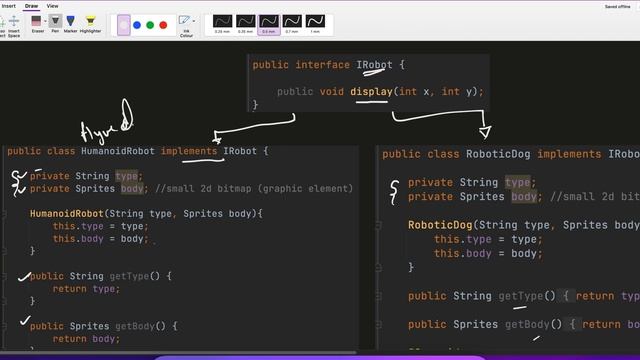Click 'this.type = type;' in HumanoidRobot constructor
The height and width of the screenshot is (360, 640).
click(100, 226)
